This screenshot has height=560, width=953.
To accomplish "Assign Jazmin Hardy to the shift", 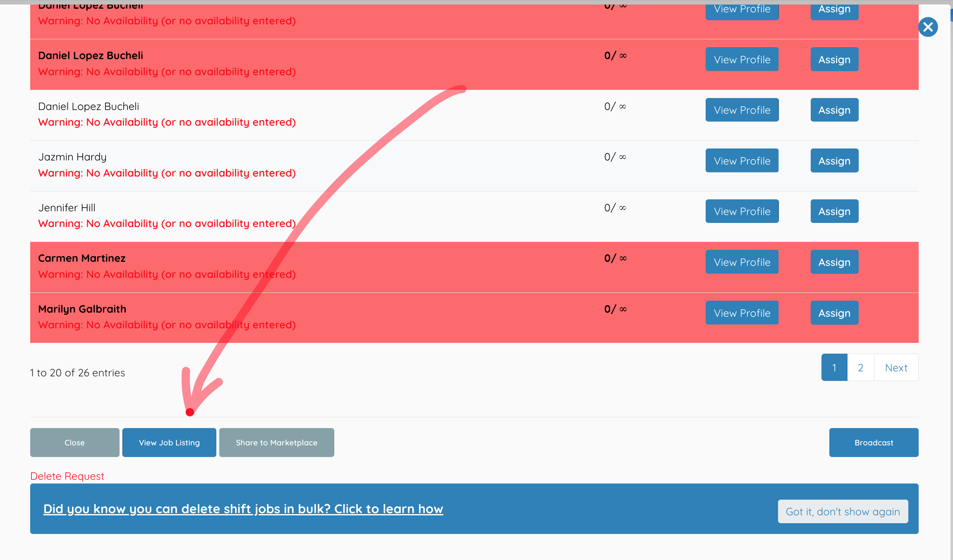I will 834,160.
